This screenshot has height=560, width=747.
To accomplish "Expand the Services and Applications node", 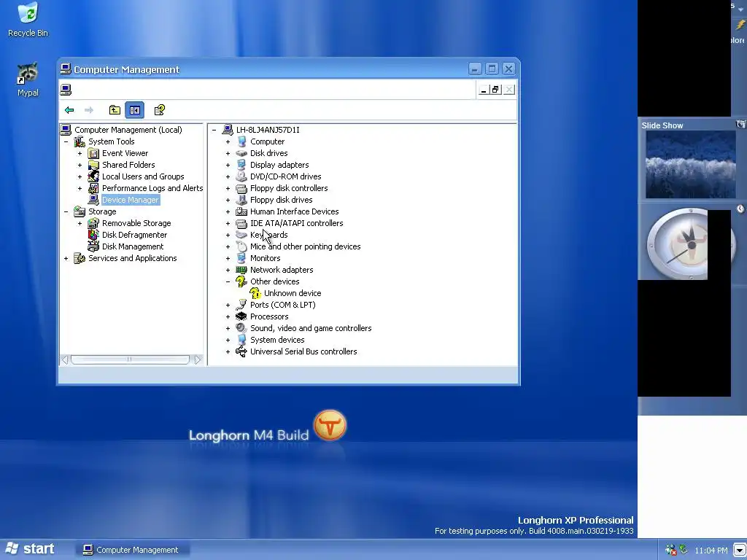I will click(66, 258).
